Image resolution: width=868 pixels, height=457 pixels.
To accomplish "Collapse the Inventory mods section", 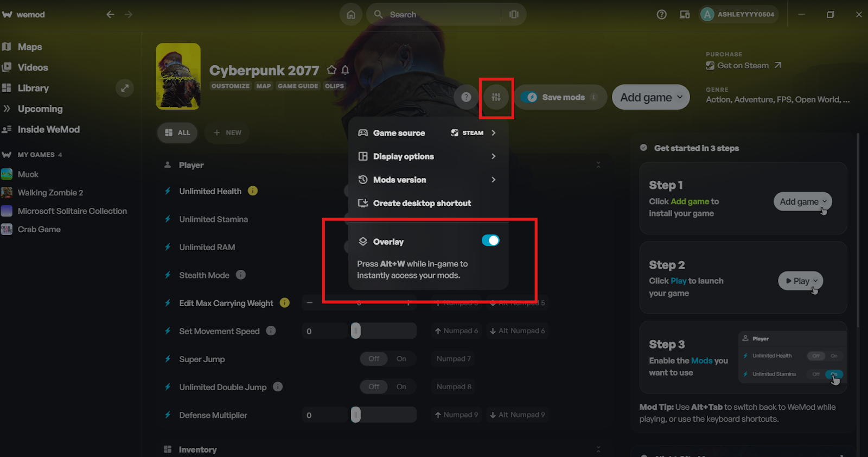I will (x=598, y=449).
